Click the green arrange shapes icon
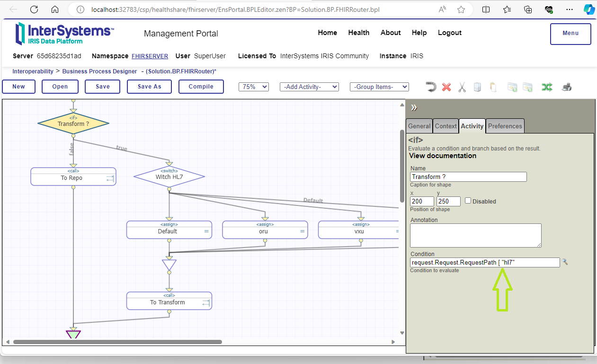 [547, 87]
